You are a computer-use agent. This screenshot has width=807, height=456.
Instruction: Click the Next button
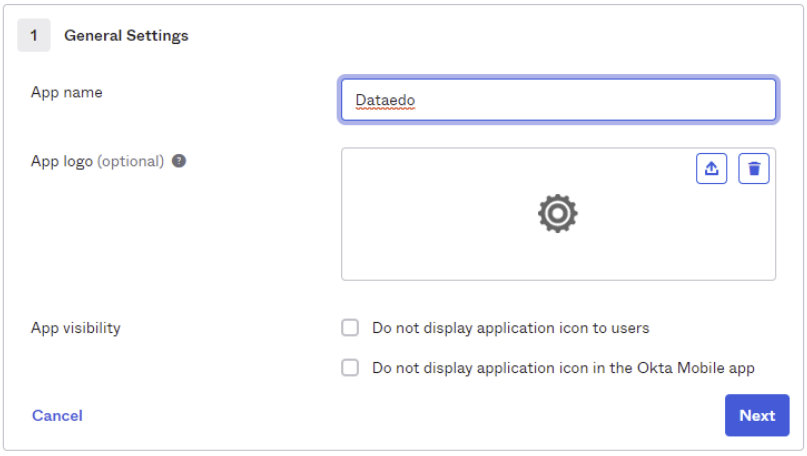[x=756, y=415]
